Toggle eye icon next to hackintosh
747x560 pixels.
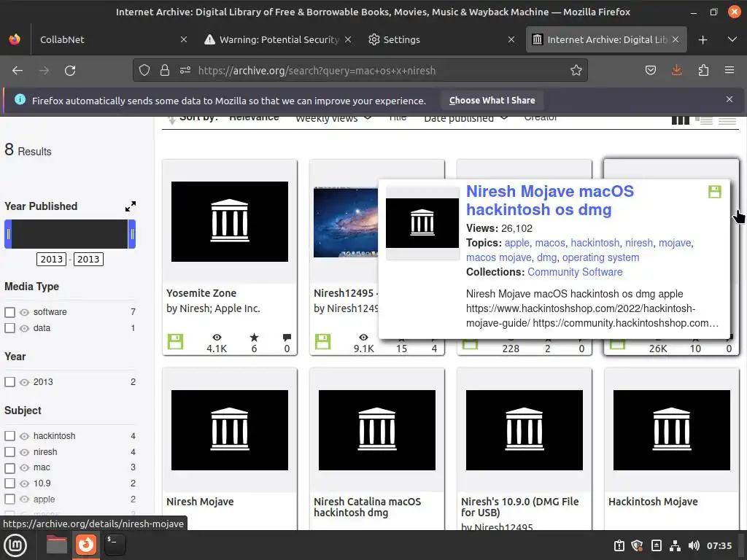24,436
